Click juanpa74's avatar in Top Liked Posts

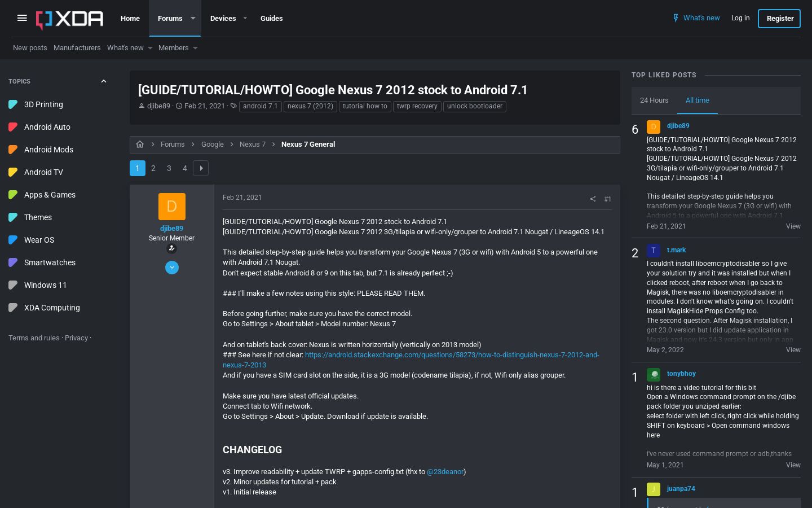pos(654,489)
